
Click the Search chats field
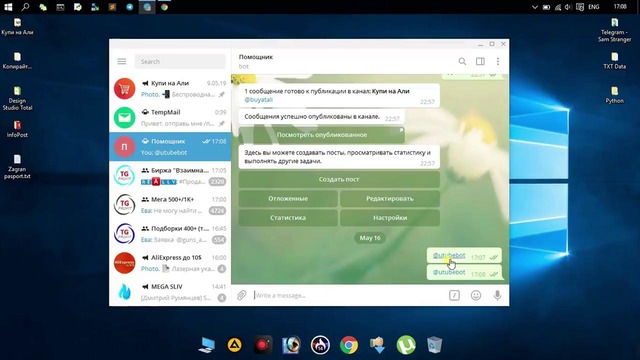click(x=180, y=61)
